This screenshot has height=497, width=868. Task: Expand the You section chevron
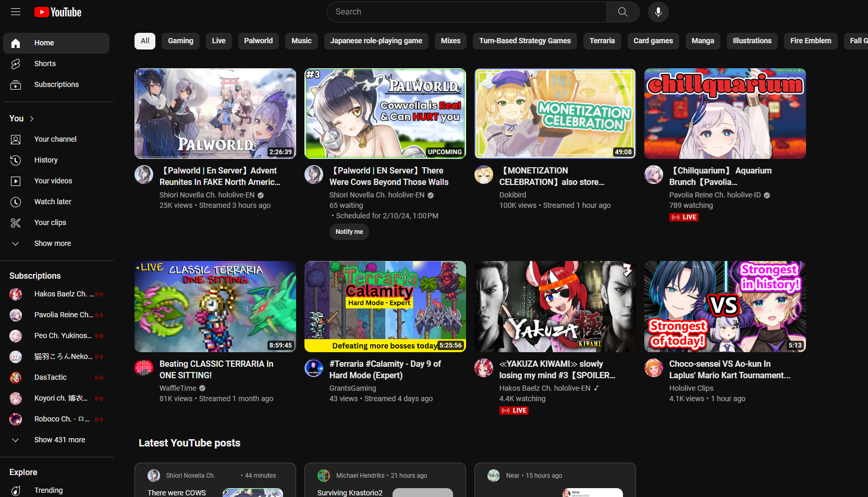(32, 119)
